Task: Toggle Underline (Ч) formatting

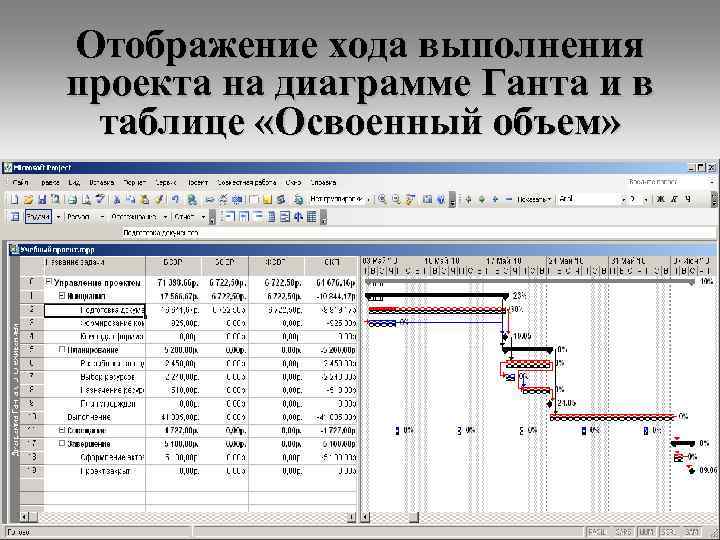Action: click(688, 199)
